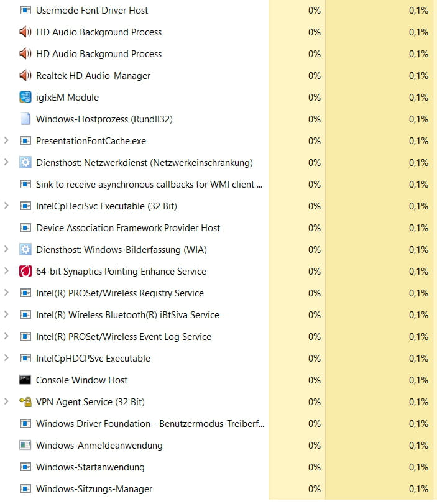Viewport: 437px width, 504px height.
Task: Click the Usermode Font Driver Host icon
Action: (25, 11)
